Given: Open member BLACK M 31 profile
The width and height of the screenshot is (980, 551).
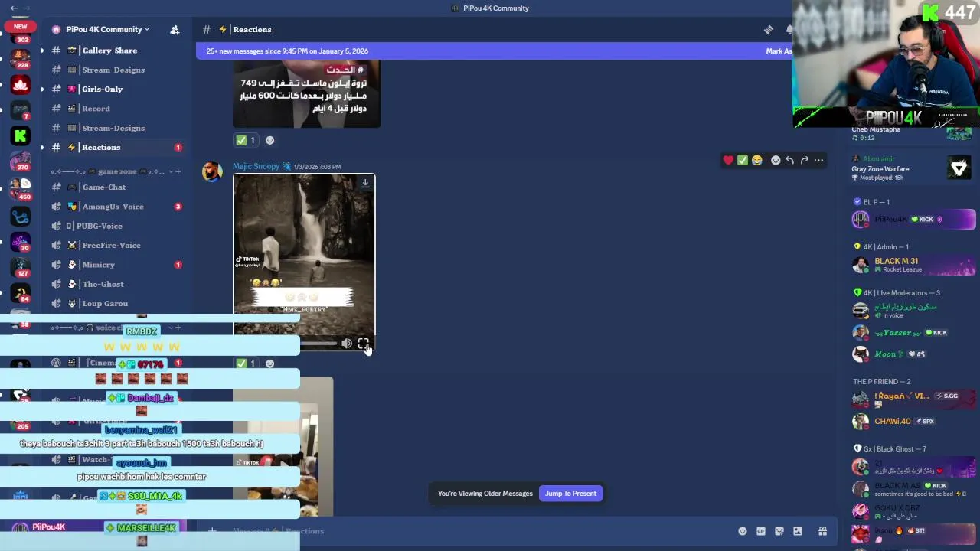Looking at the screenshot, I should [913, 265].
